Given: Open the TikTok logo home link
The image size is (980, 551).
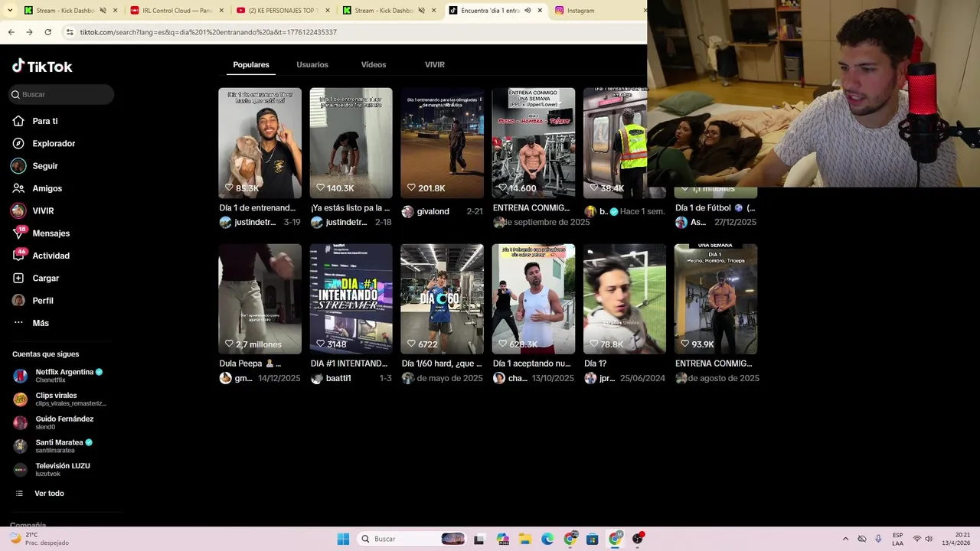Looking at the screenshot, I should (42, 67).
